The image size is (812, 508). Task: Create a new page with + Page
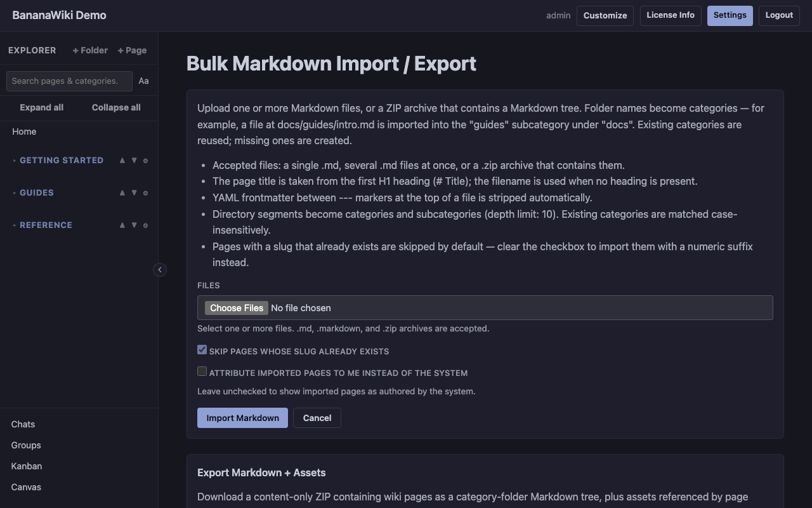132,50
